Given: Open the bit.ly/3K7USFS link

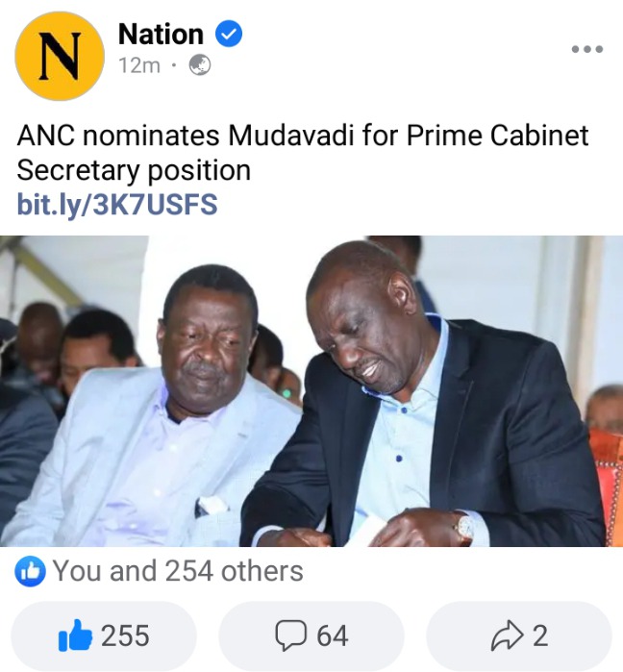Looking at the screenshot, I should (117, 204).
